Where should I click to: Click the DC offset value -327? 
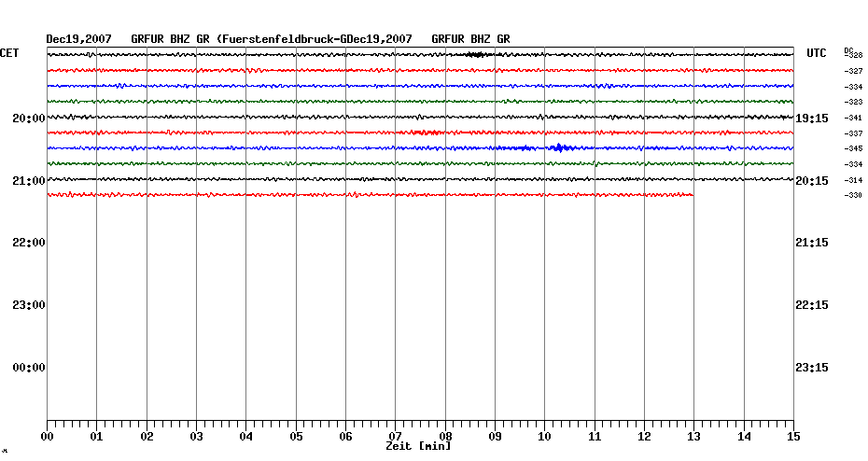(x=854, y=72)
